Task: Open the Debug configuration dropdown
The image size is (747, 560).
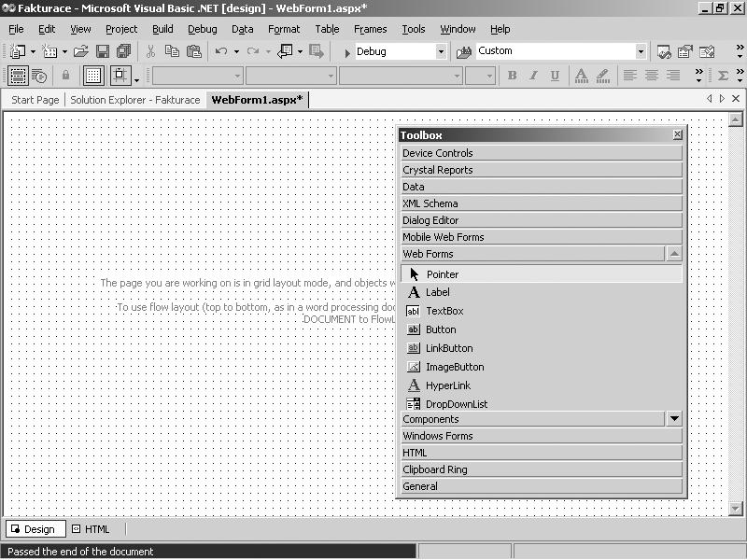Action: (441, 51)
